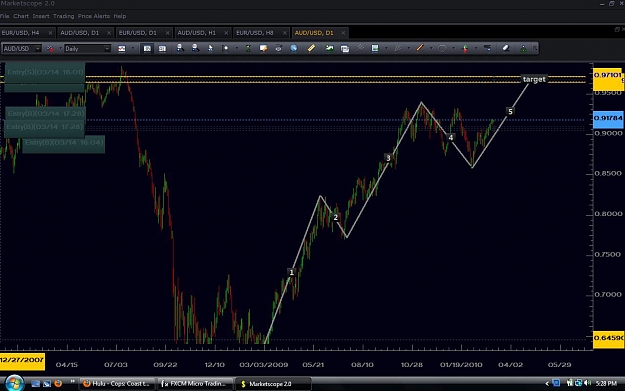Click the red-green arrow marker icon
Image resolution: width=625 pixels, height=391 pixels.
pos(465,48)
